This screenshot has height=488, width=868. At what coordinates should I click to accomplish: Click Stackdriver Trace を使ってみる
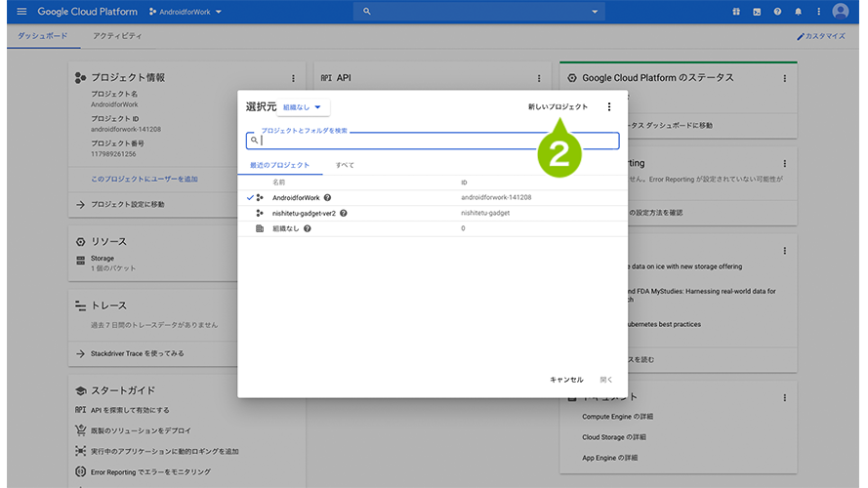[138, 353]
